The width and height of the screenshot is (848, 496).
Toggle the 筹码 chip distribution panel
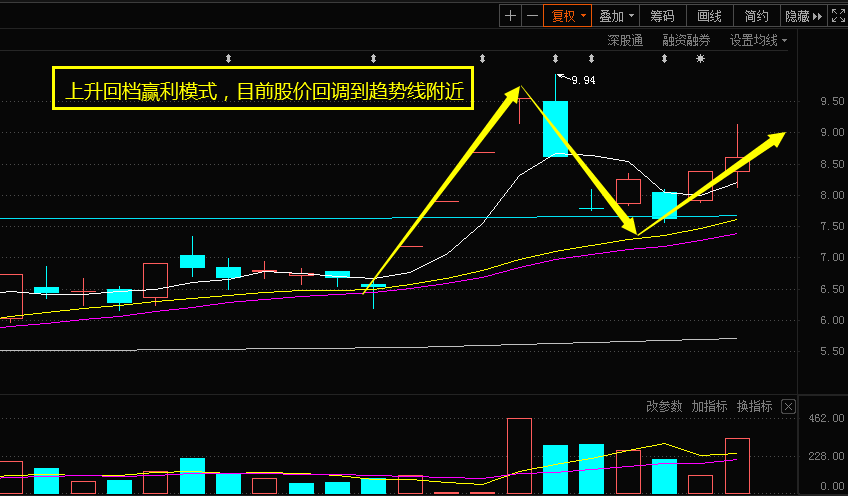pos(662,15)
